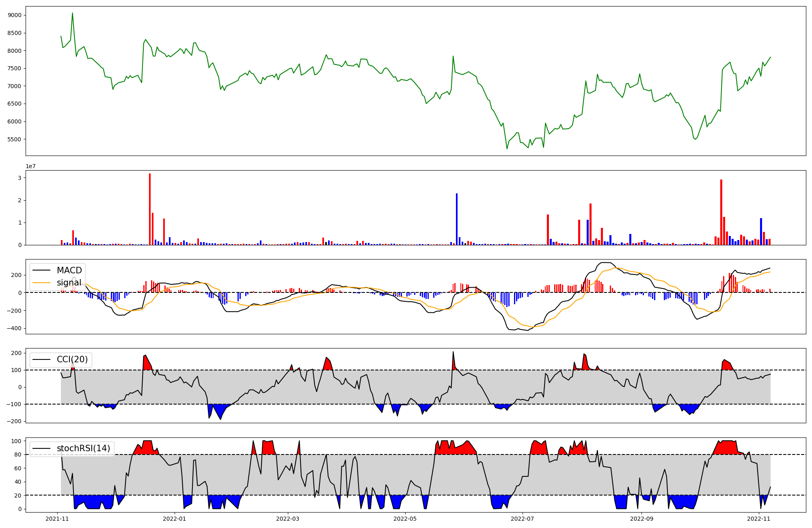
Task: Click the -400 tick on MACD axis
Action: [x=14, y=328]
